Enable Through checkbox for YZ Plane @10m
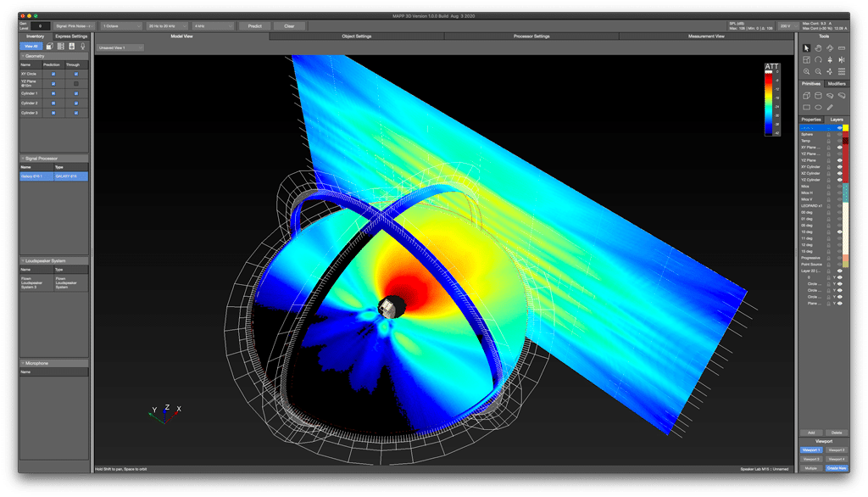The height and width of the screenshot is (497, 868). click(x=76, y=83)
